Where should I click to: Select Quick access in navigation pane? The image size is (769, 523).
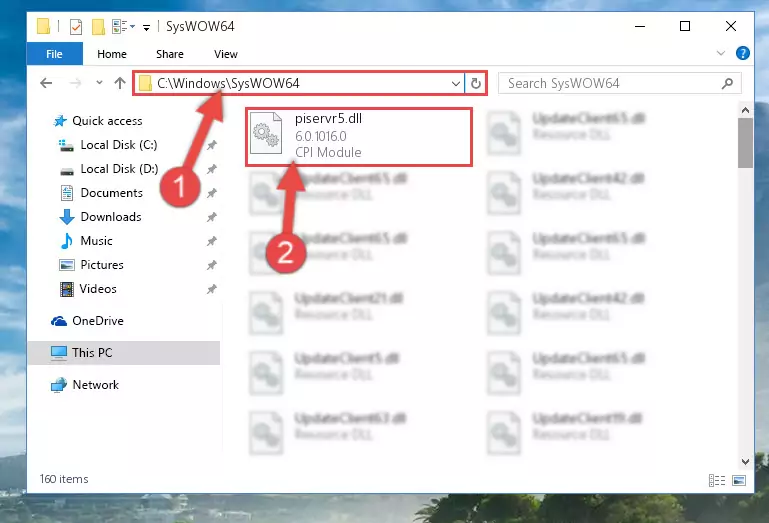(107, 121)
